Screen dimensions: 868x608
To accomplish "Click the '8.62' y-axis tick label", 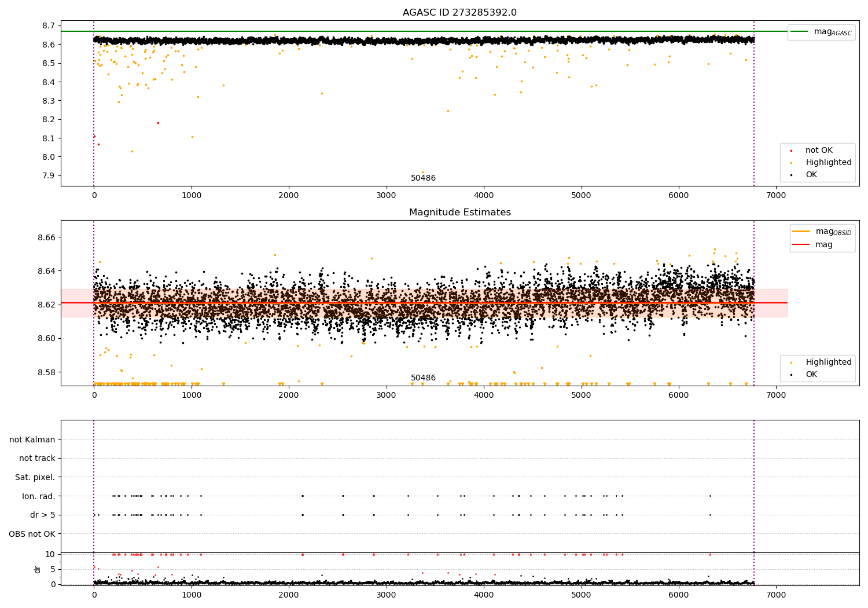I will [46, 305].
